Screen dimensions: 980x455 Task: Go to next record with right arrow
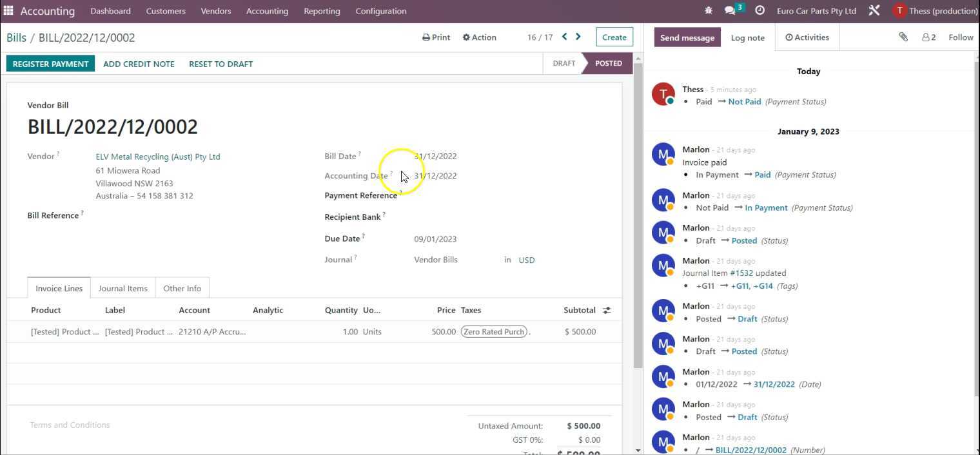[578, 37]
